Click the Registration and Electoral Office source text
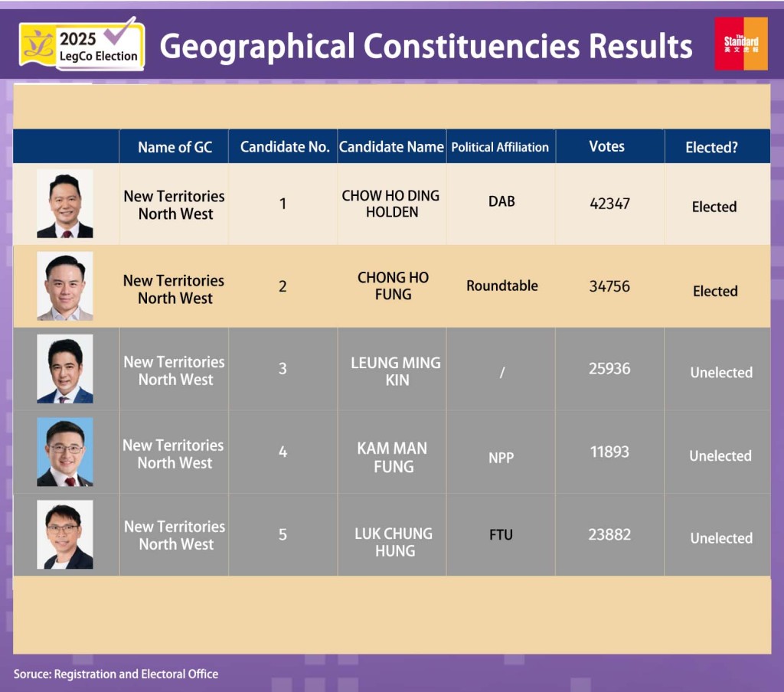 pyautogui.click(x=116, y=674)
